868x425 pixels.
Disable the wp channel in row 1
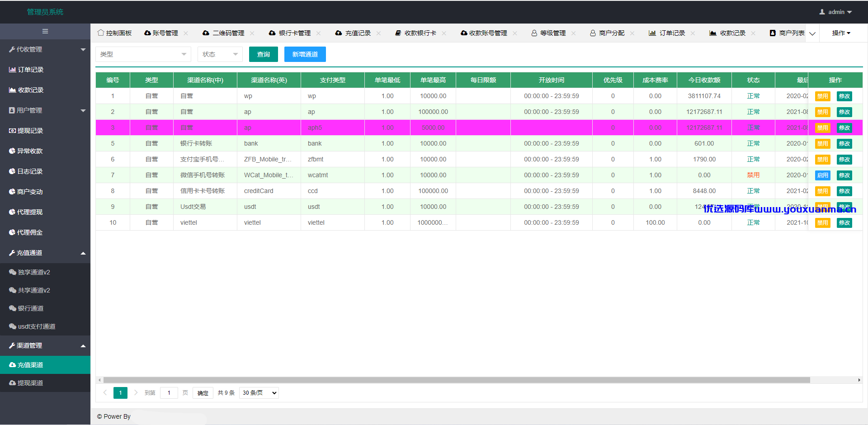point(822,96)
